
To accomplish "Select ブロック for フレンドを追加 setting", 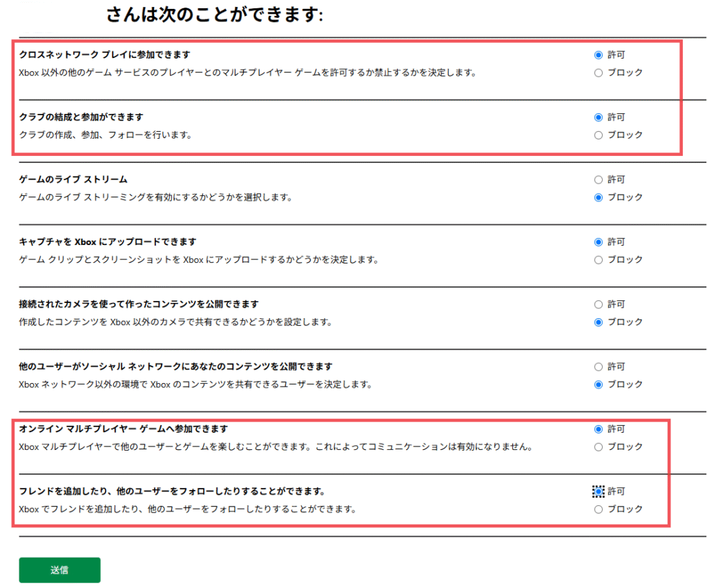I will (x=599, y=509).
